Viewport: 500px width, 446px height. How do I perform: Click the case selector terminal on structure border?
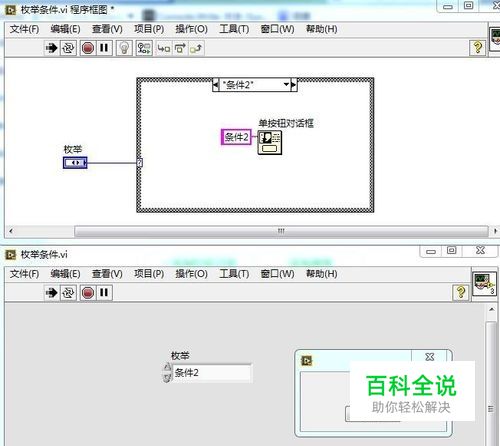140,163
